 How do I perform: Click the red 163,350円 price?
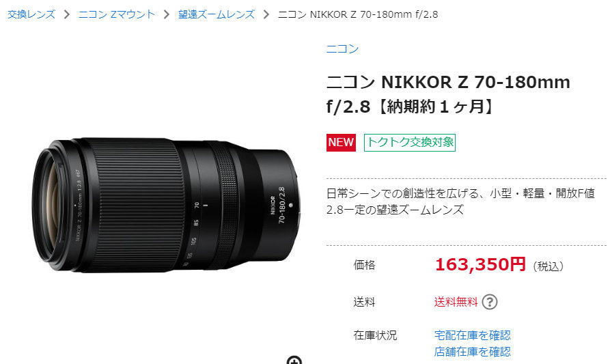(x=480, y=264)
